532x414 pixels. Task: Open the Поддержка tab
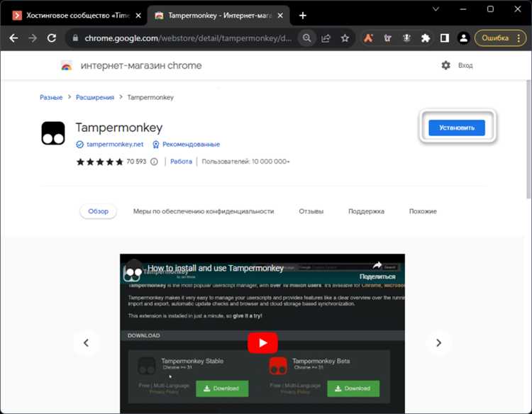tap(366, 211)
